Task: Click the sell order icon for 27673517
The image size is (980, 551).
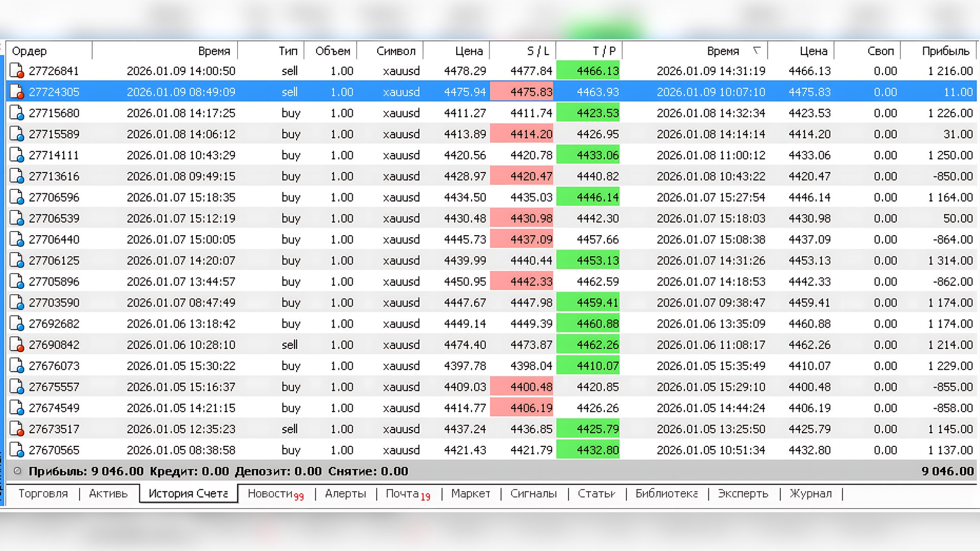Action: pos(17,429)
